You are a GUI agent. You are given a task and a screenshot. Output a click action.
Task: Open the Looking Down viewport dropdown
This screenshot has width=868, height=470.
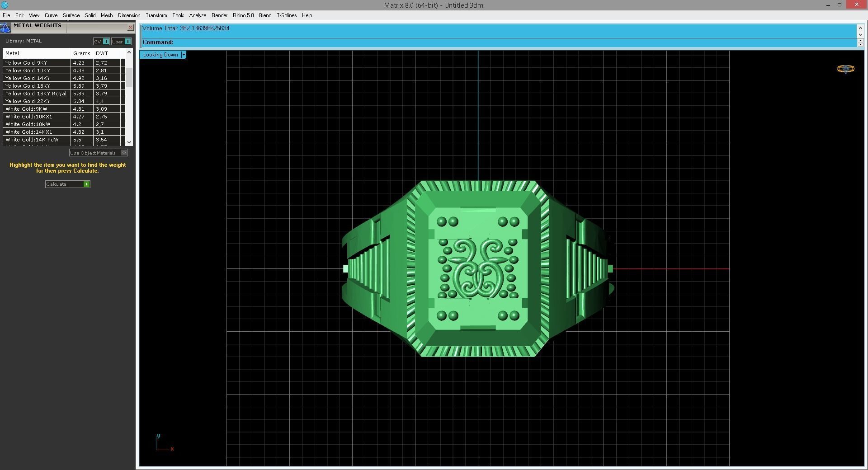click(184, 55)
